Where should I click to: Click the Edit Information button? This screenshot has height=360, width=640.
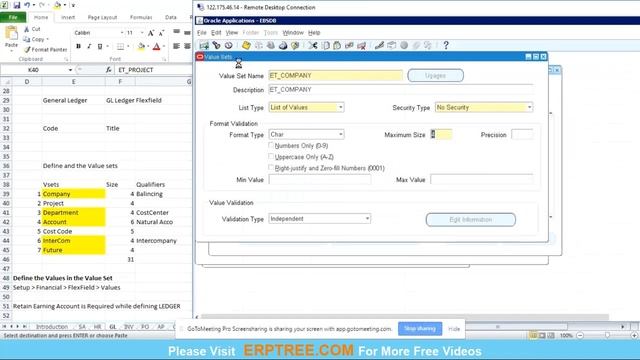(x=471, y=220)
